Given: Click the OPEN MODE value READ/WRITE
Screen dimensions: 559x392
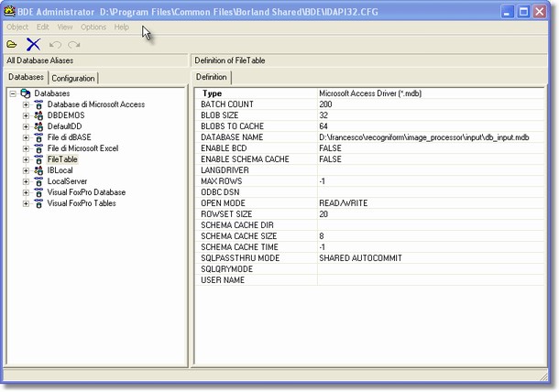Looking at the screenshot, I should pyautogui.click(x=344, y=203).
